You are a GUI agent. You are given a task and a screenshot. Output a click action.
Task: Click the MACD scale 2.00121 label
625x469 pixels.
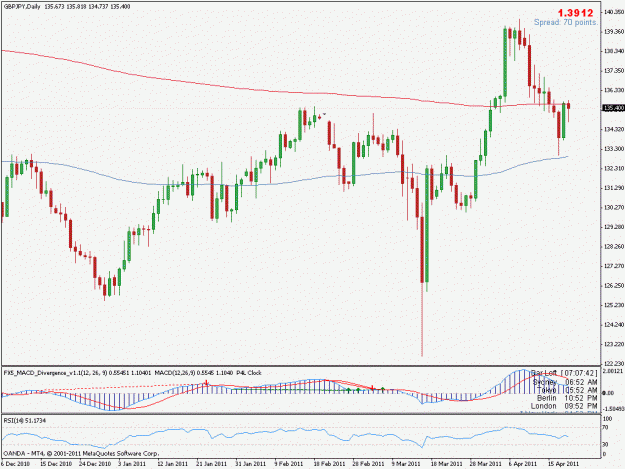(614, 371)
